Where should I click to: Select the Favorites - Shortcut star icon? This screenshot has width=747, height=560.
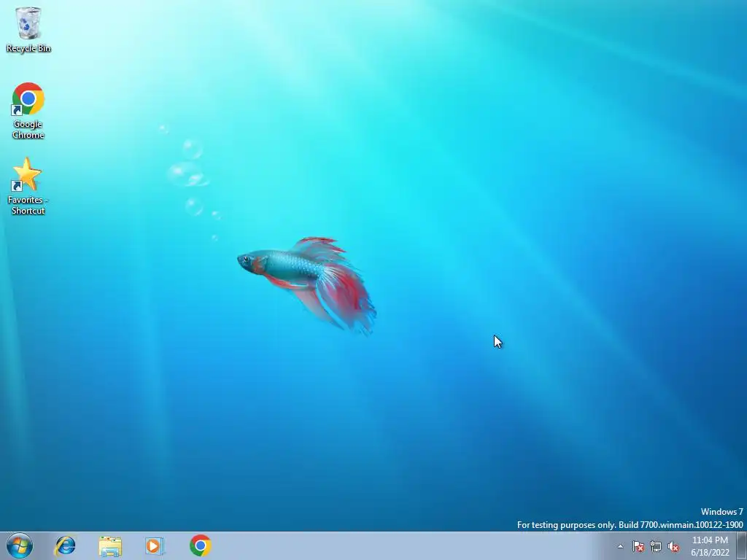[28, 186]
